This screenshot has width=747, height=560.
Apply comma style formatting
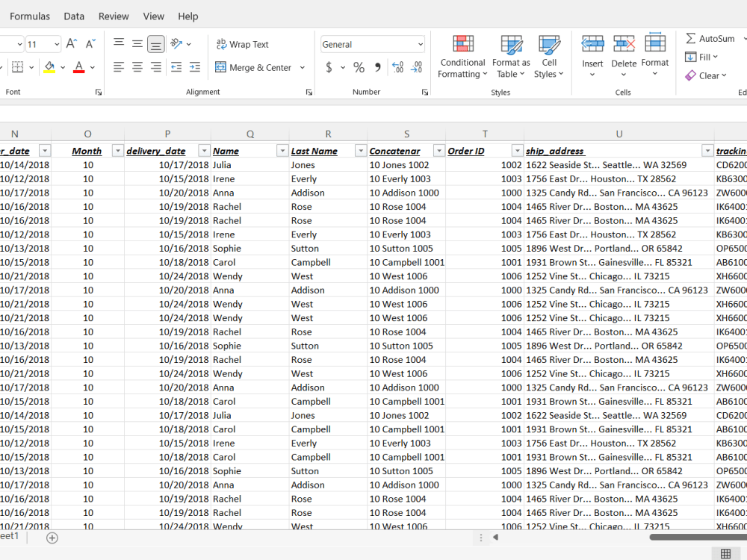tap(377, 67)
